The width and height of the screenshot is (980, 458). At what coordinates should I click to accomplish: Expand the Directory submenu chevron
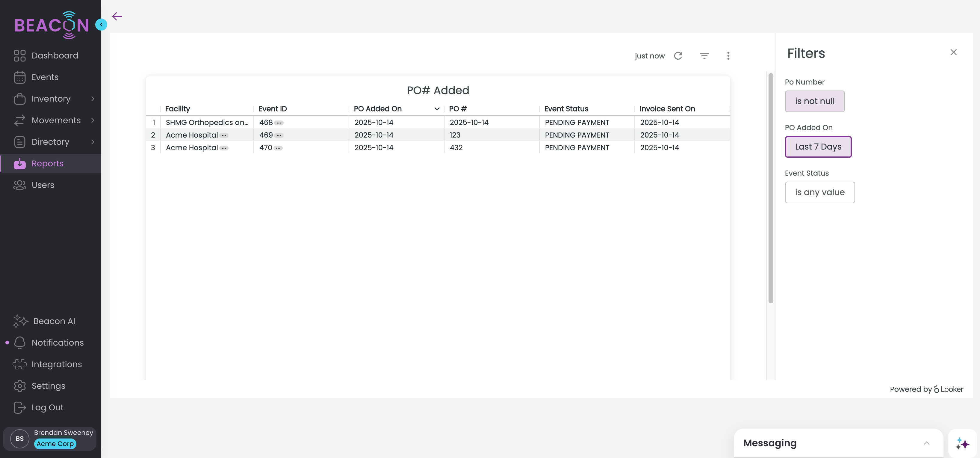(93, 142)
